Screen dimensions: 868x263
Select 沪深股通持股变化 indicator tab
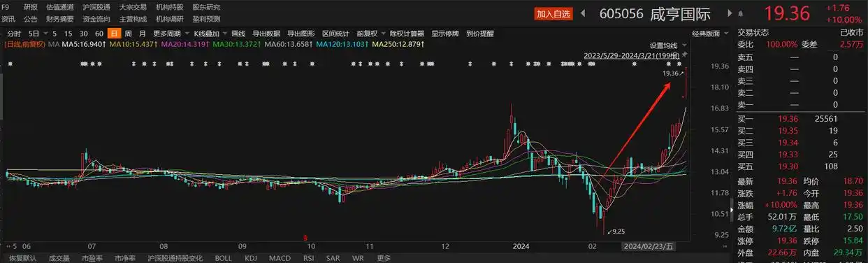(175, 257)
